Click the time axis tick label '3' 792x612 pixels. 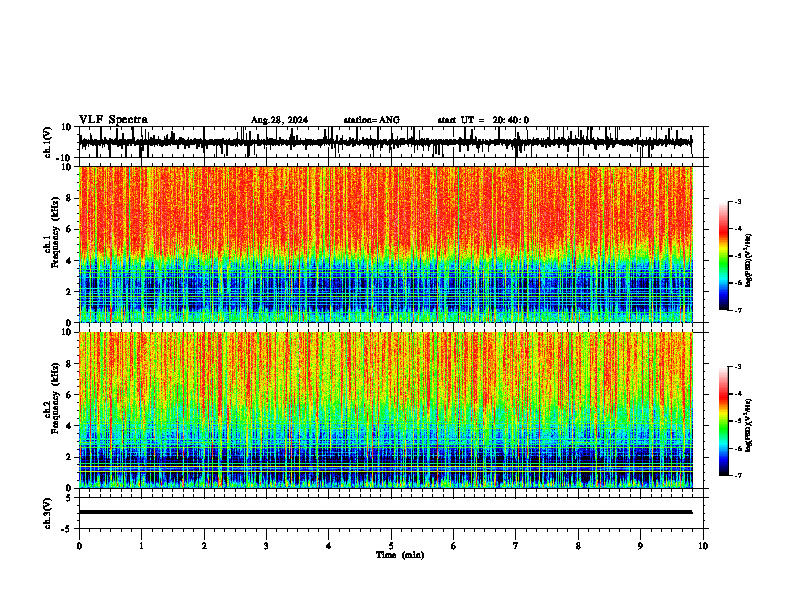coord(266,546)
